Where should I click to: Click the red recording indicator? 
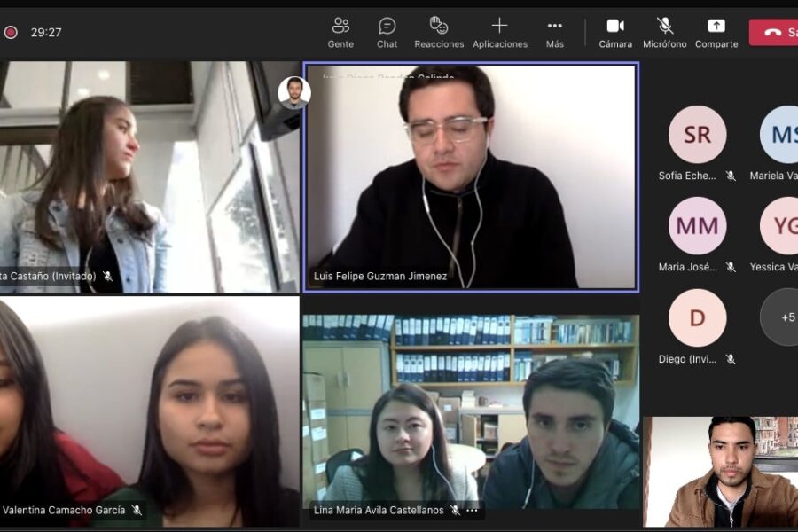pos(11,33)
